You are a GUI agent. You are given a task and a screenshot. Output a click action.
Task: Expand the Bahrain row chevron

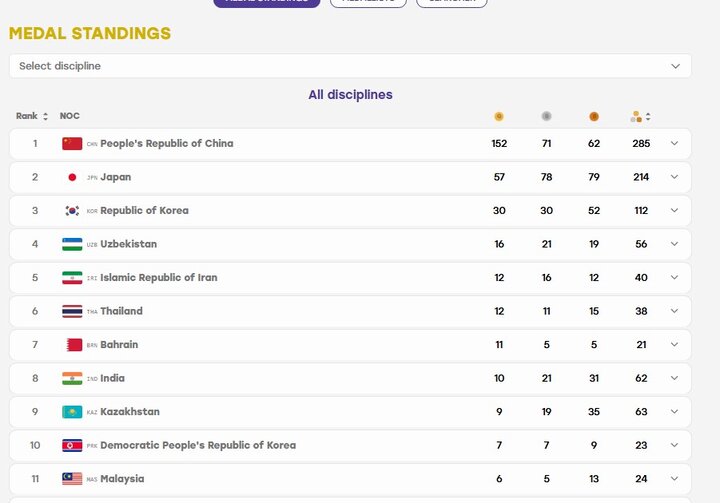[x=674, y=345]
